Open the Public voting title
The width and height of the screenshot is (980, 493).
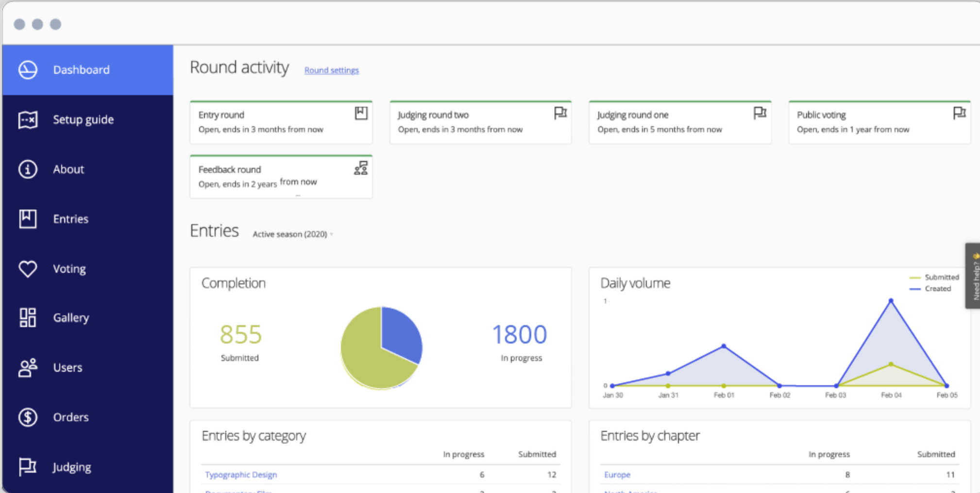coord(821,115)
